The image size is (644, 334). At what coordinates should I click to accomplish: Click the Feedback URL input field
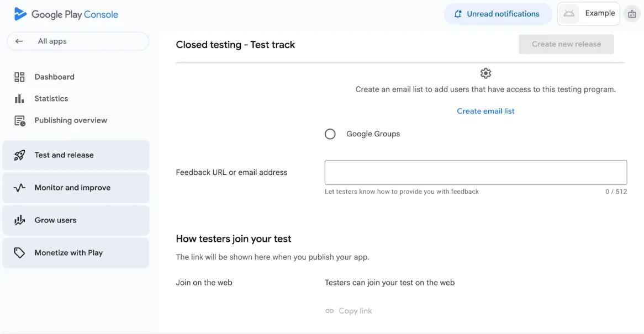click(475, 172)
